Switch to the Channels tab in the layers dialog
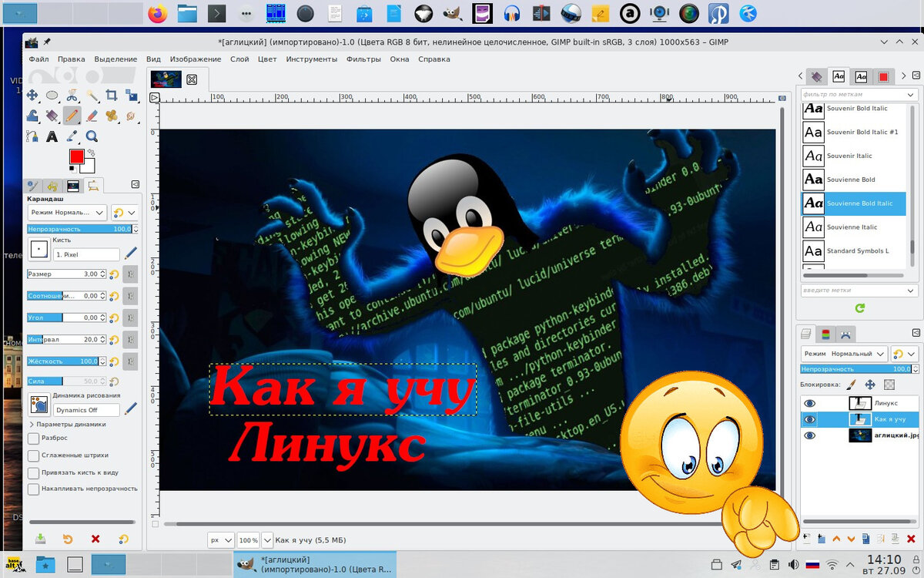 [x=826, y=333]
